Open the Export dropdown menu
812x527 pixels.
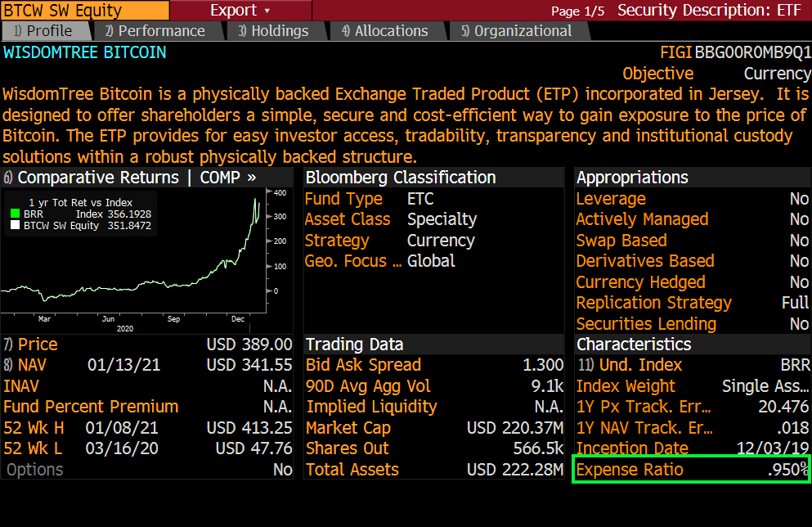click(240, 11)
